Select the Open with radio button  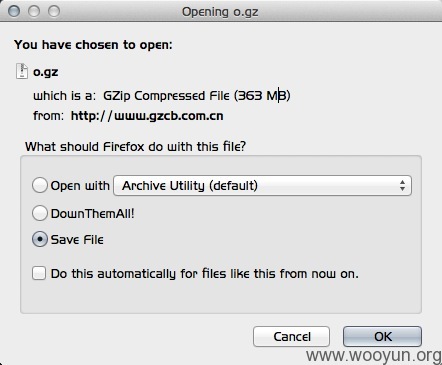(x=40, y=185)
